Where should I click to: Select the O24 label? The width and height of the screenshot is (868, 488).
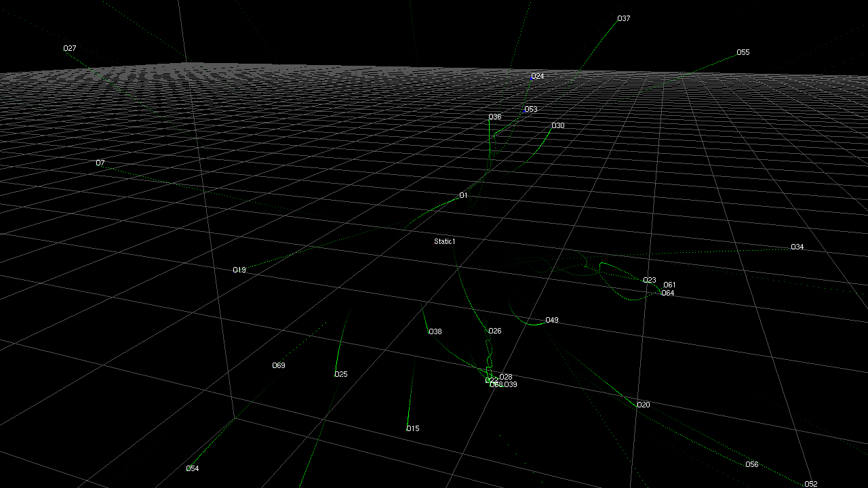538,77
